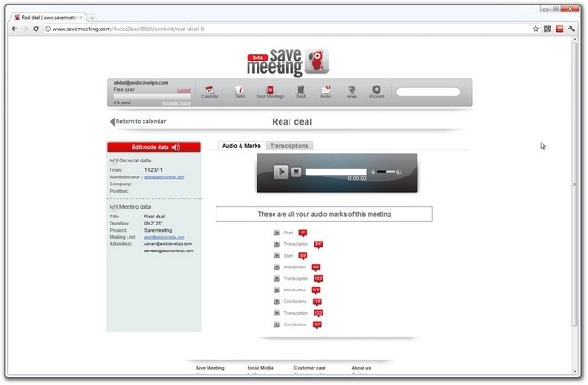Open the Book Meetings icon
Screen dimensions: 588x385
point(270,92)
